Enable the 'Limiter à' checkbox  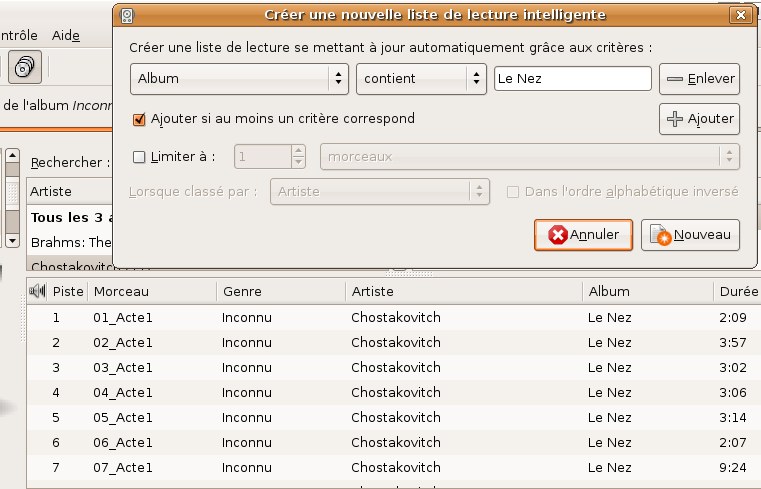point(139,157)
